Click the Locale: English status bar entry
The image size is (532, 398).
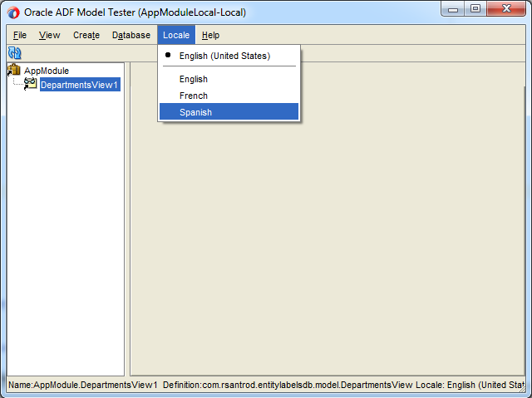(x=470, y=385)
